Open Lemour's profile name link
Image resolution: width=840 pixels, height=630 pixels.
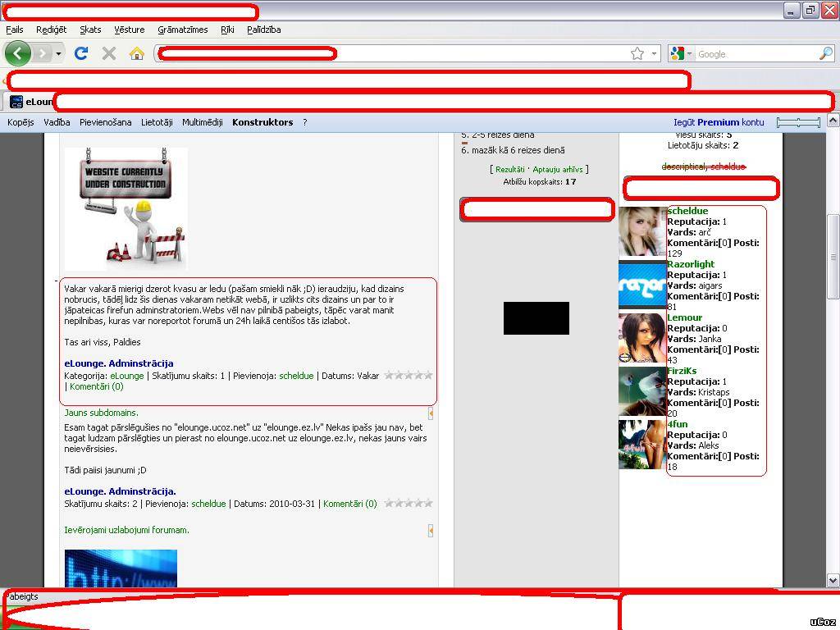pos(684,317)
